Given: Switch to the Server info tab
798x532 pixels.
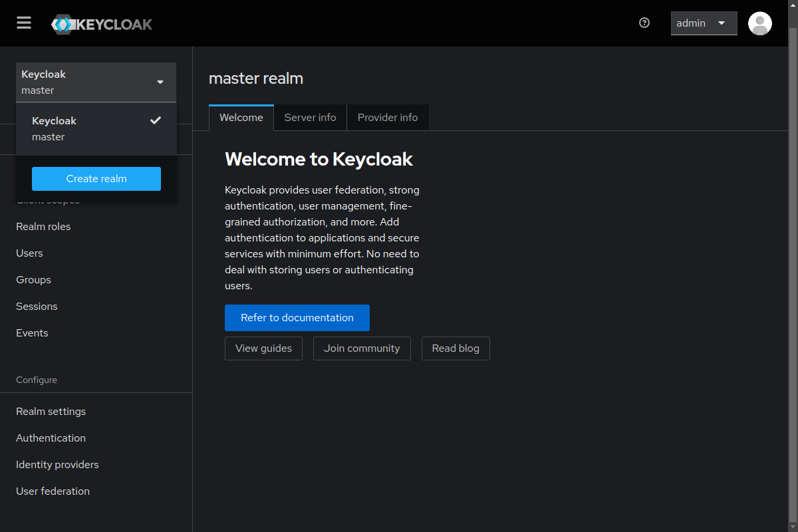Looking at the screenshot, I should (x=310, y=118).
